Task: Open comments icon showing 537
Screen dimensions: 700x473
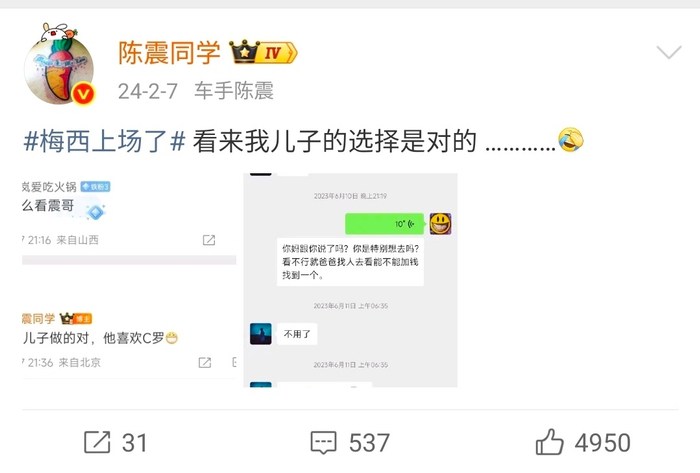Action: click(x=323, y=443)
